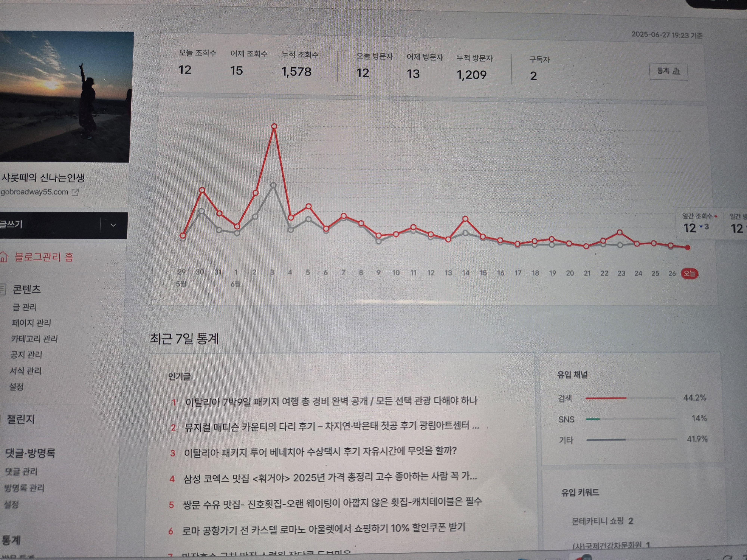The image size is (747, 560).
Task: Open the 뮤지컬 매디슨 카운티의 다리 후기 post
Action: click(331, 427)
